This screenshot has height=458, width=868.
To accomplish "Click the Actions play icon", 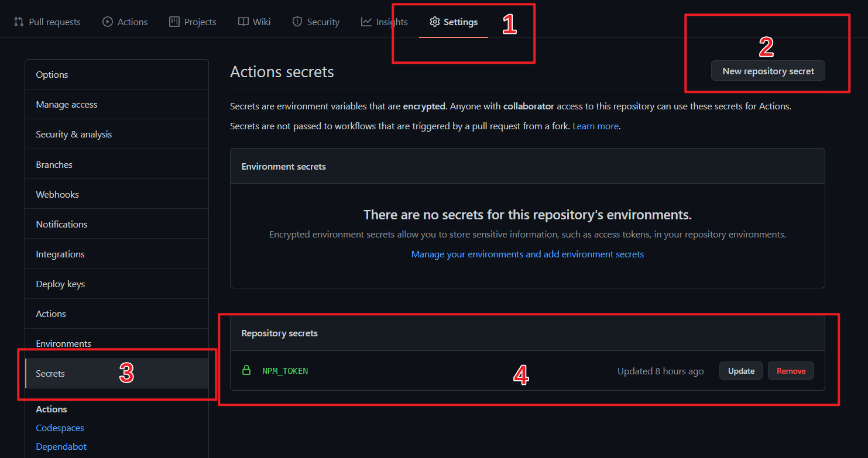I will [x=108, y=22].
